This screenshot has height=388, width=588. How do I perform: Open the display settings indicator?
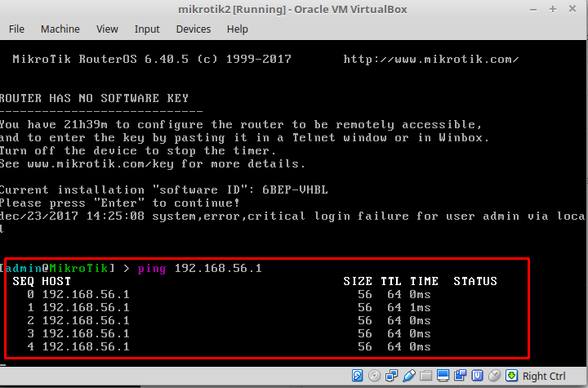(443, 376)
